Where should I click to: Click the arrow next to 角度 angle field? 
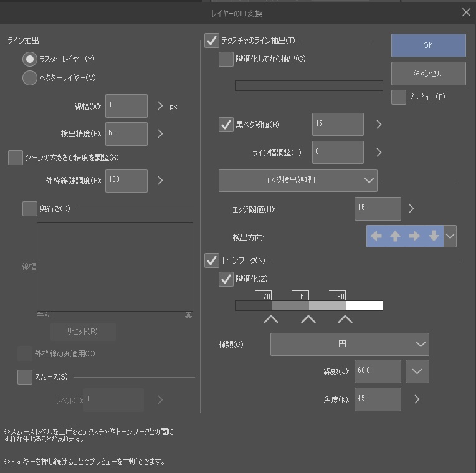417,399
